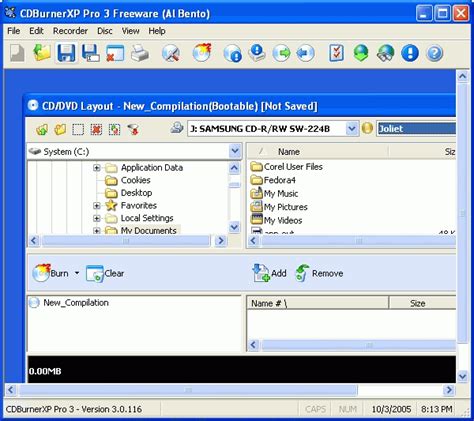
Task: Click the green right-arrow disc icon
Action: click(282, 53)
